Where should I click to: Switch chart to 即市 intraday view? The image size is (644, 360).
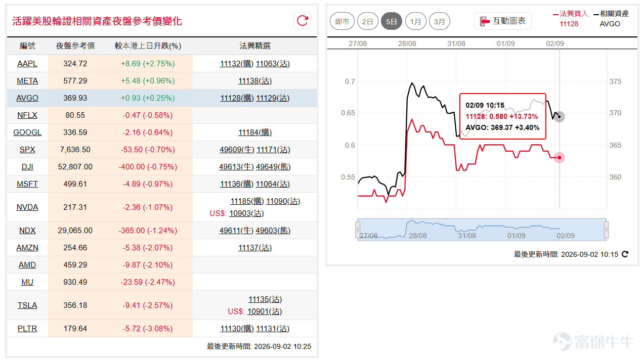pyautogui.click(x=342, y=21)
